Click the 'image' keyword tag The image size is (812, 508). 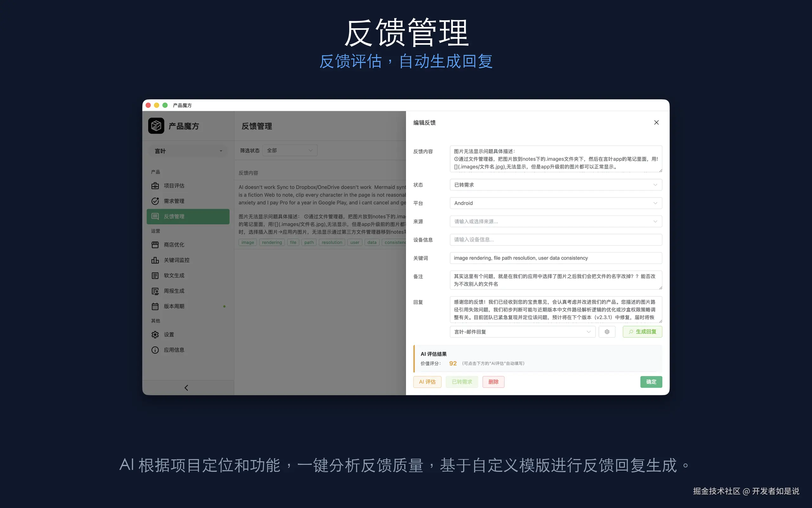pyautogui.click(x=248, y=243)
